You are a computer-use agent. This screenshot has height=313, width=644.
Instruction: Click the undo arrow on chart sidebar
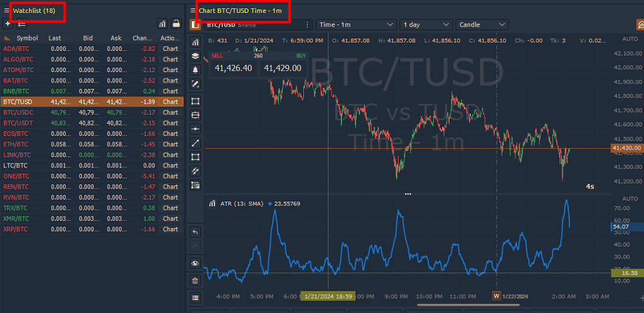click(x=196, y=232)
